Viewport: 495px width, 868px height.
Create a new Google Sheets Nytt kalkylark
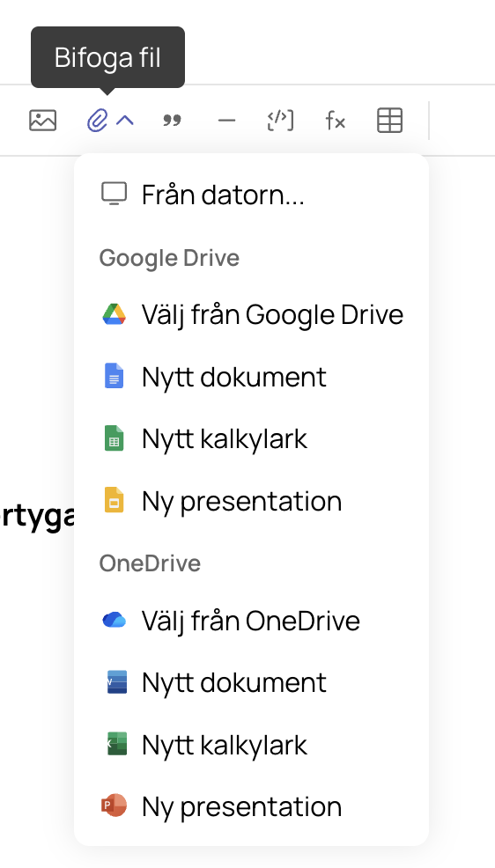pos(251,439)
